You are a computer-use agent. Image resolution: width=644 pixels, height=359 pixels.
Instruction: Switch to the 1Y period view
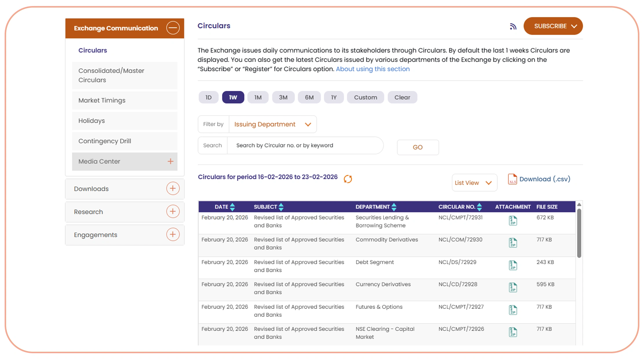333,97
